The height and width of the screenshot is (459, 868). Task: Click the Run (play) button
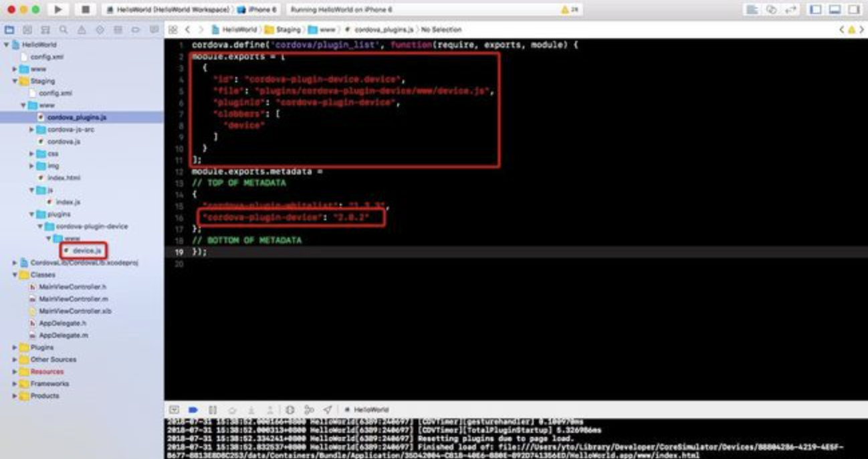58,9
